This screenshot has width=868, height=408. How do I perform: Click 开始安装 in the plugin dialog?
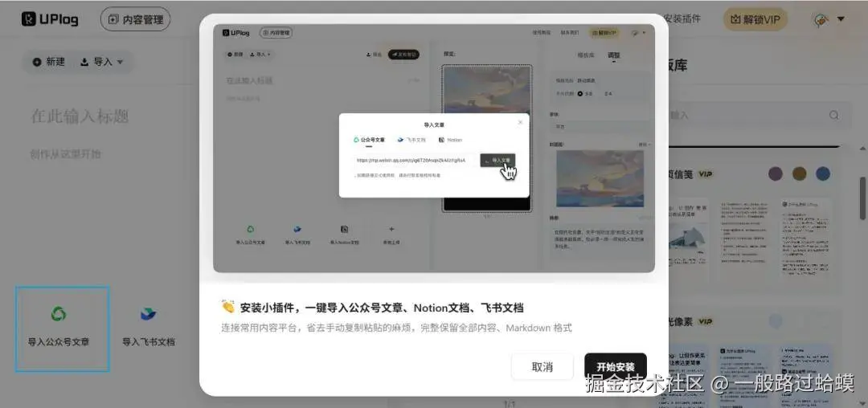(616, 367)
